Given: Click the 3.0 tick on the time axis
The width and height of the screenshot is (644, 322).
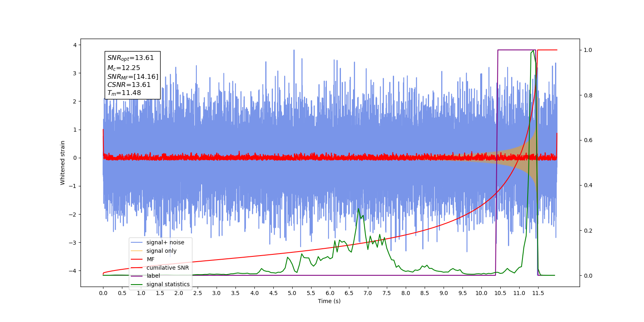Looking at the screenshot, I should point(217,293).
